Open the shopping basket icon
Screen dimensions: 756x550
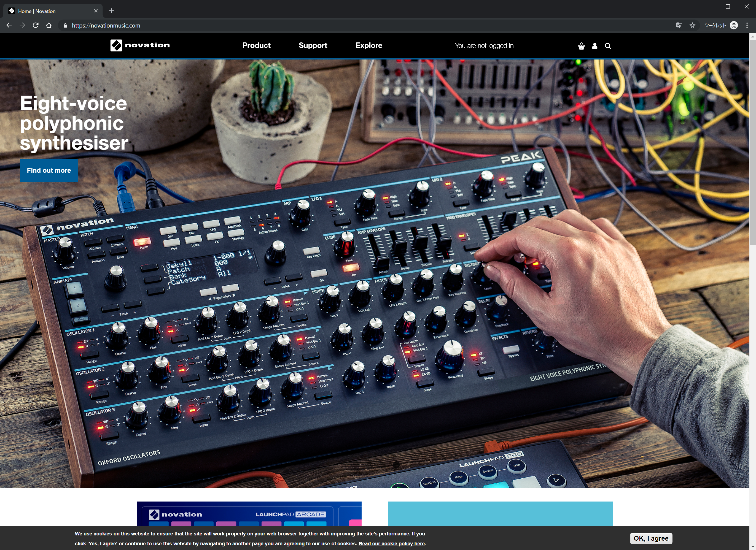click(x=581, y=46)
